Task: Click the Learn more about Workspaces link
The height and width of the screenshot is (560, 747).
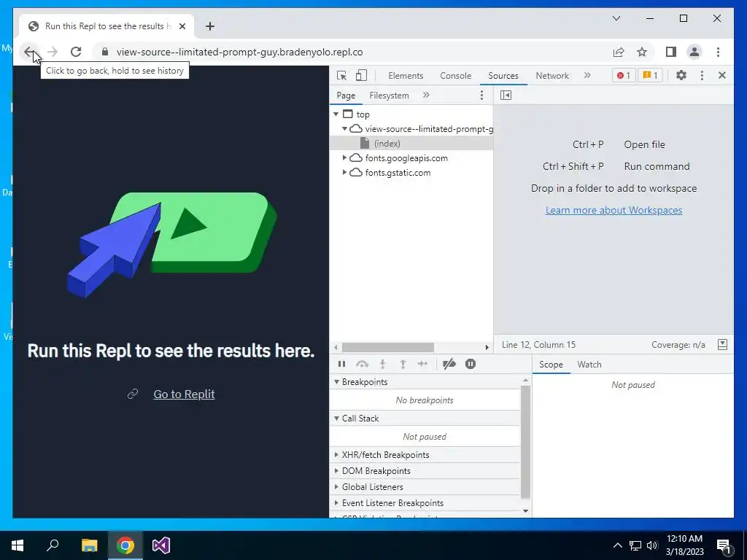Action: [614, 210]
